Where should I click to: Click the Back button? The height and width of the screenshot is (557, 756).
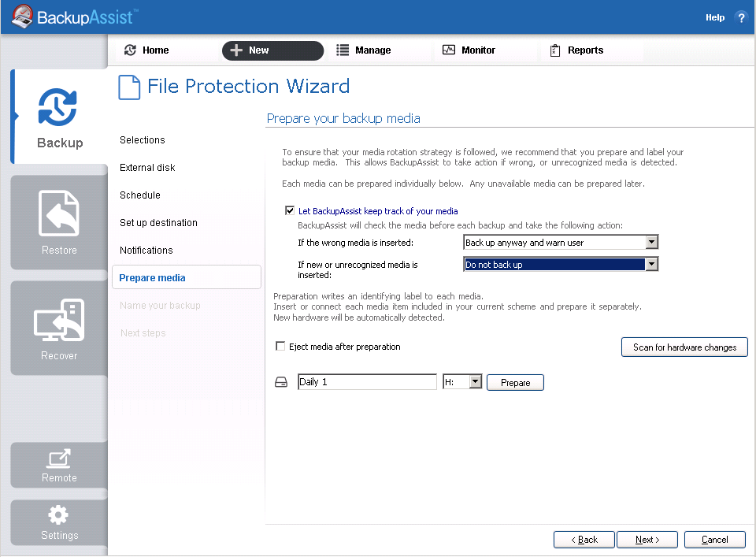point(584,540)
